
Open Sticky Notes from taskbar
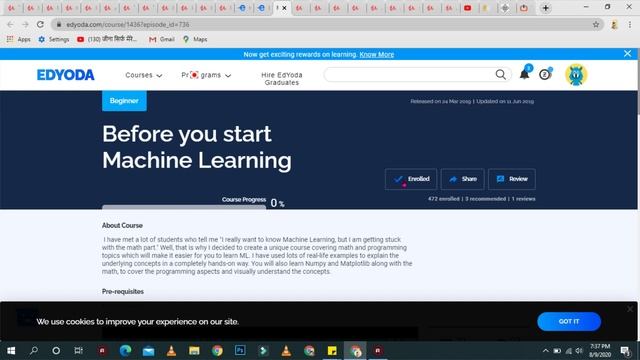click(x=332, y=351)
